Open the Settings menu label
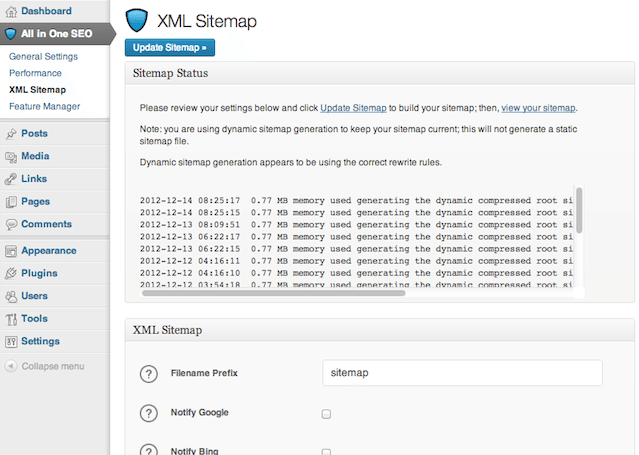The image size is (639, 455). 40,341
